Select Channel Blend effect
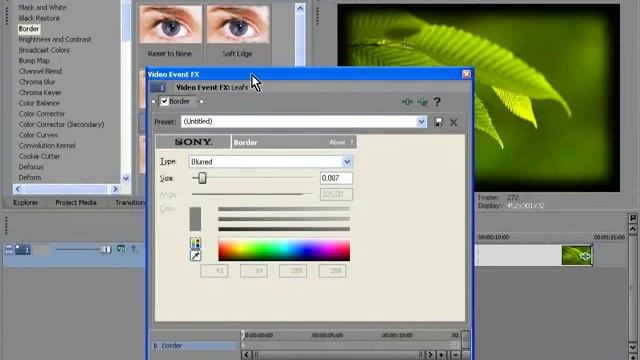The width and height of the screenshot is (640, 360). pyautogui.click(x=40, y=71)
